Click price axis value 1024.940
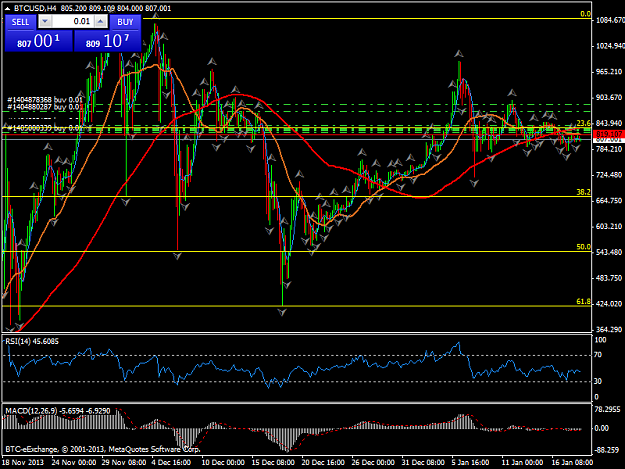This screenshot has height=469, width=625. coord(610,46)
